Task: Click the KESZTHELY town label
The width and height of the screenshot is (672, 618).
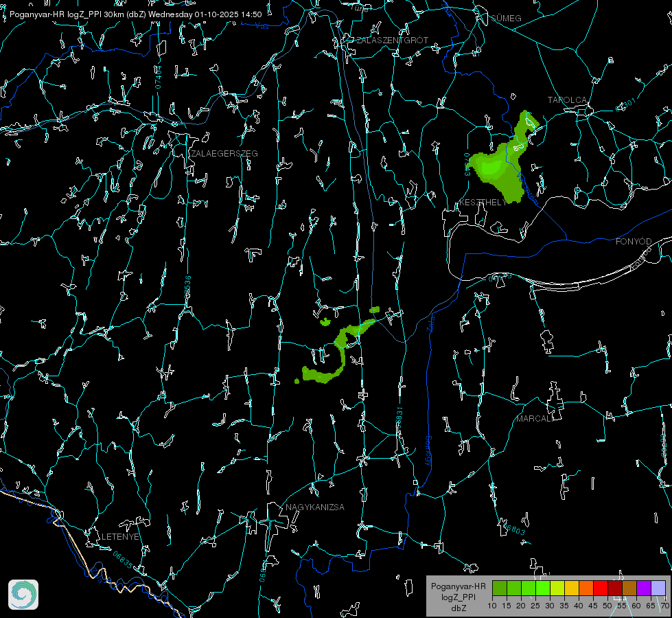Action: [x=483, y=202]
